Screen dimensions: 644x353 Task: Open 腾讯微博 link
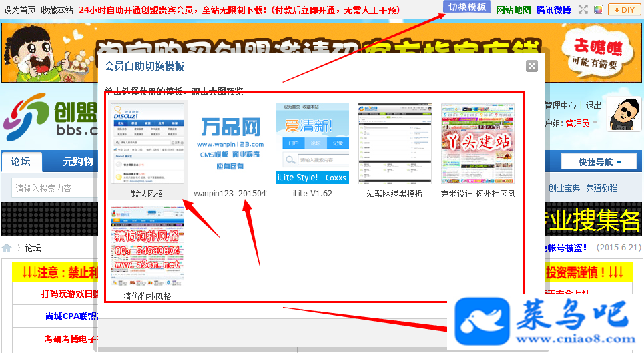[x=554, y=10]
